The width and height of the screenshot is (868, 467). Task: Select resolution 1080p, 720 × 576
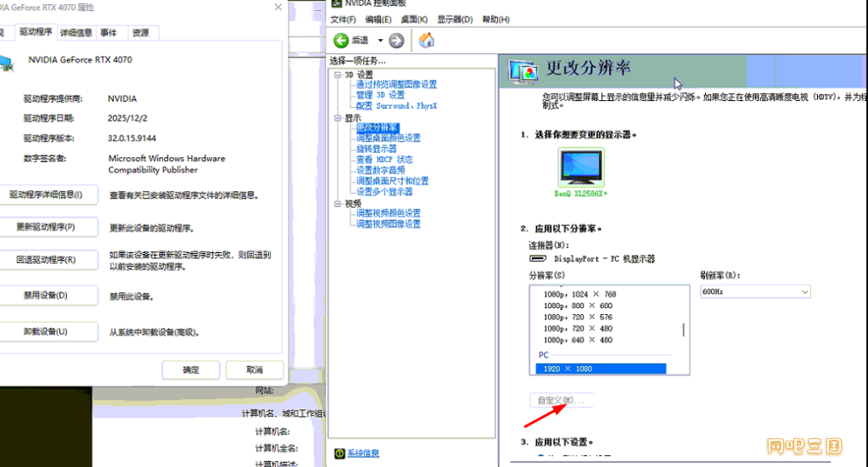578,317
